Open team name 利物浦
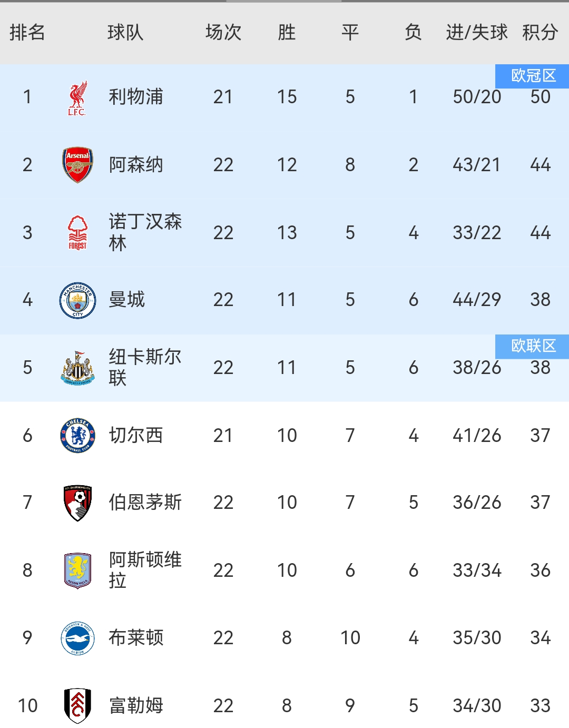Screen dimensions: 569x728 click(136, 97)
